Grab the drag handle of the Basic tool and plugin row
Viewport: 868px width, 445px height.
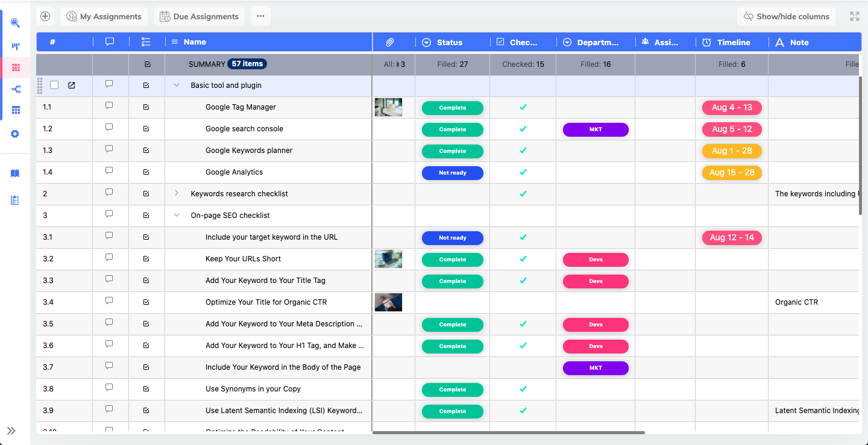[40, 86]
